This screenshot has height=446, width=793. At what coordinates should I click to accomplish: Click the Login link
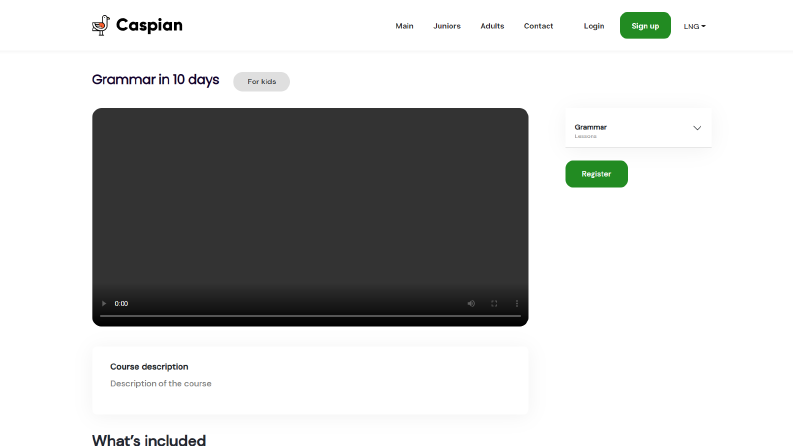tap(594, 26)
